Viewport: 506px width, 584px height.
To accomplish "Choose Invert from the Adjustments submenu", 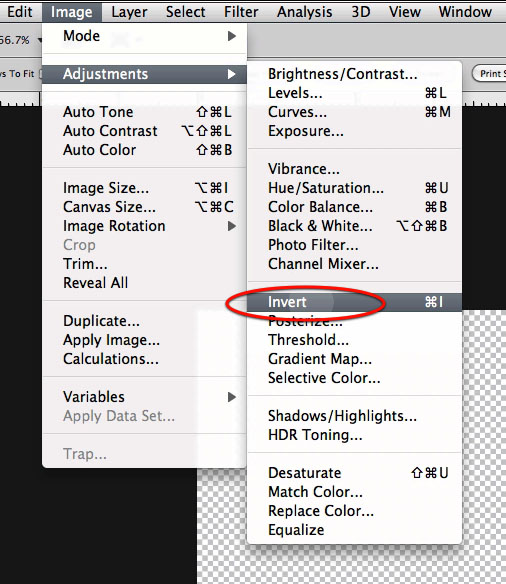I will (354, 302).
